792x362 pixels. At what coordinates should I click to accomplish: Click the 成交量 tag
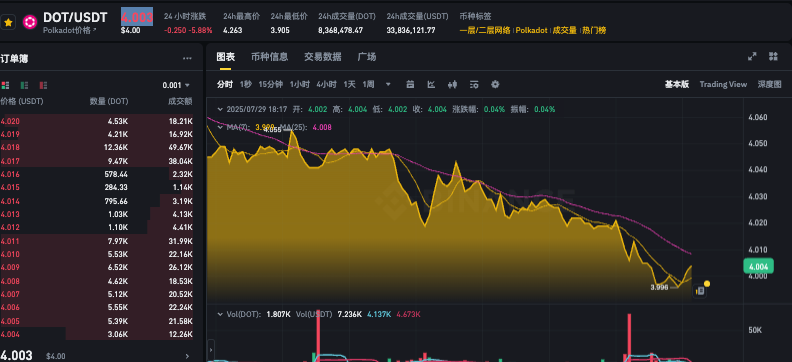tap(565, 30)
